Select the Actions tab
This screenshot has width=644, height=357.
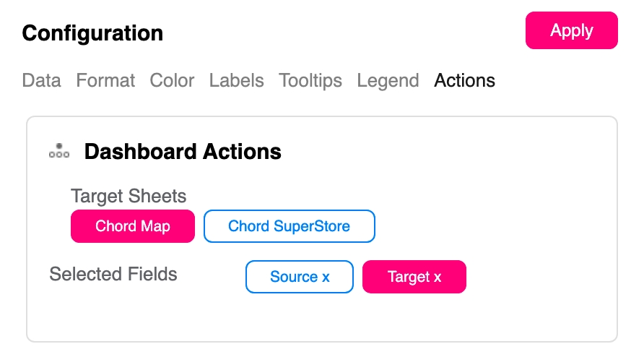pos(464,80)
